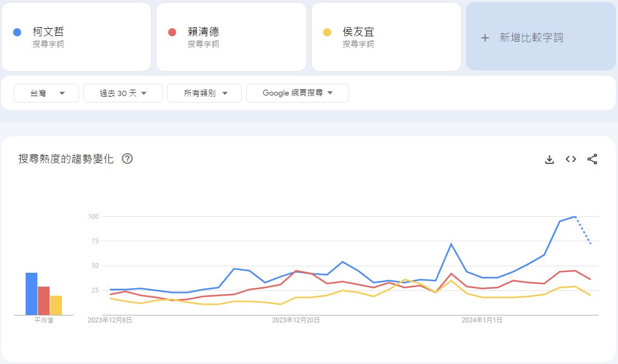The width and height of the screenshot is (618, 364).
Task: Expand the 過去 30 天 time range dropdown
Action: pos(123,93)
